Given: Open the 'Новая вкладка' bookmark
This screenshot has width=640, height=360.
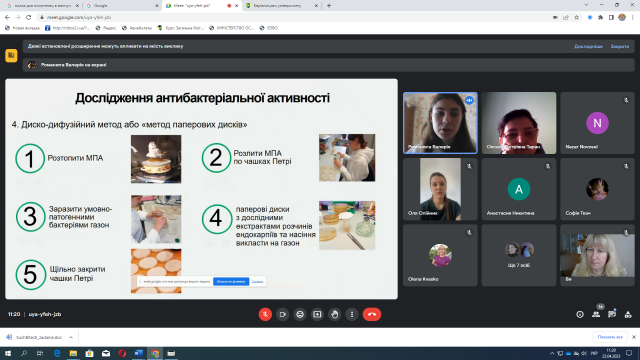Looking at the screenshot, I should click(x=22, y=28).
